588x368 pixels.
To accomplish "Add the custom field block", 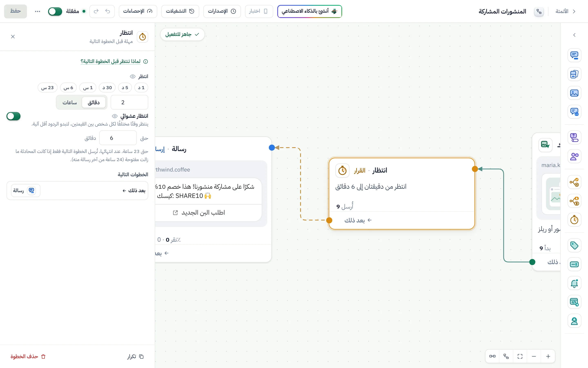I will coord(574,264).
